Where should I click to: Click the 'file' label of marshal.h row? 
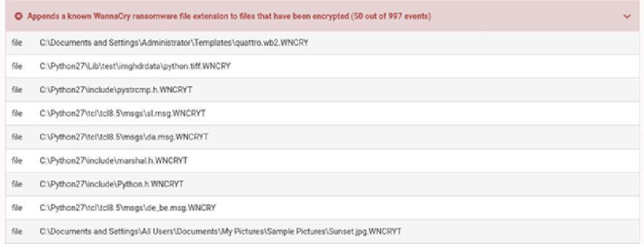coord(17,160)
